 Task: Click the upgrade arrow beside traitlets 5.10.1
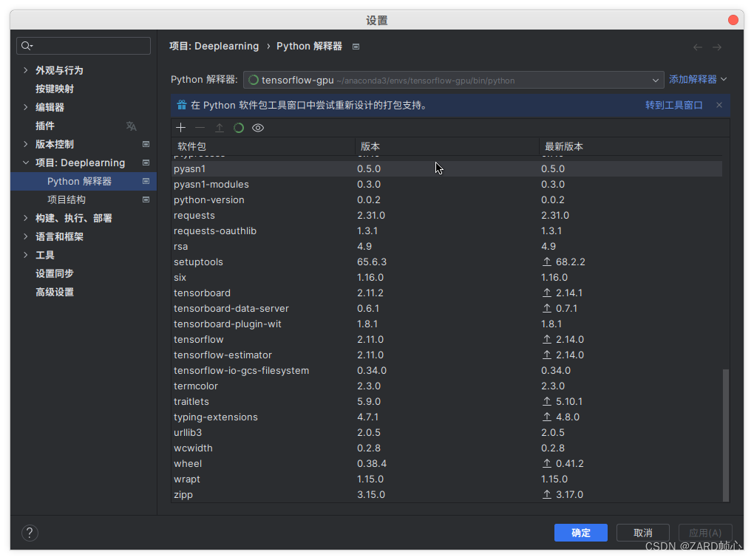[x=547, y=401]
